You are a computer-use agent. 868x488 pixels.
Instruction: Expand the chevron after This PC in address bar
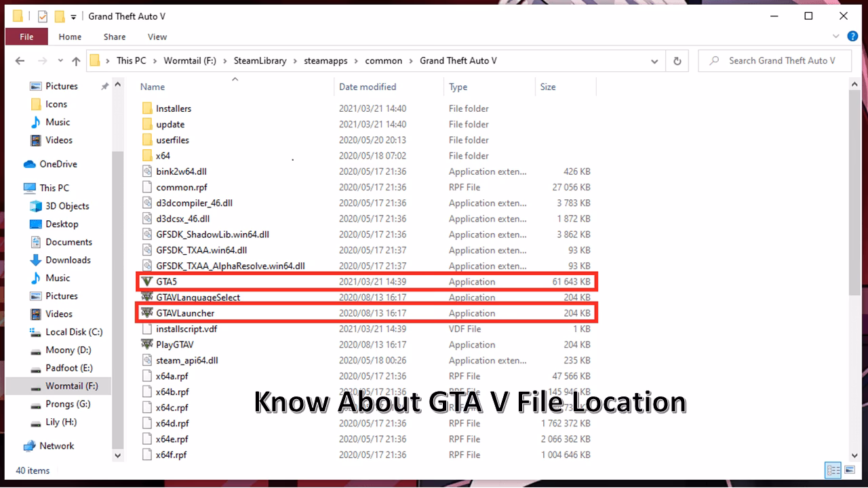click(155, 61)
